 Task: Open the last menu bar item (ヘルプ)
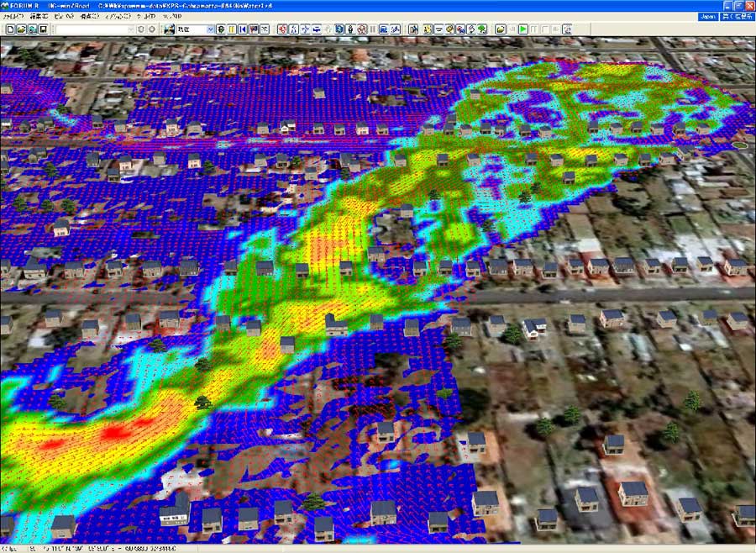172,17
